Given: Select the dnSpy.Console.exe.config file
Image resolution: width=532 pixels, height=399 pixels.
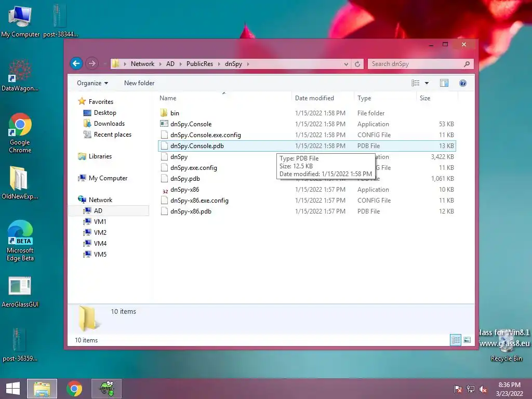Looking at the screenshot, I should pos(307,135).
